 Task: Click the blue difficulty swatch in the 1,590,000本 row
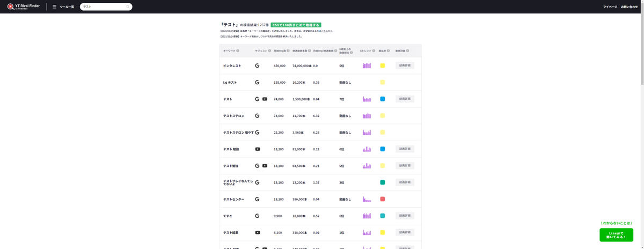click(x=383, y=99)
